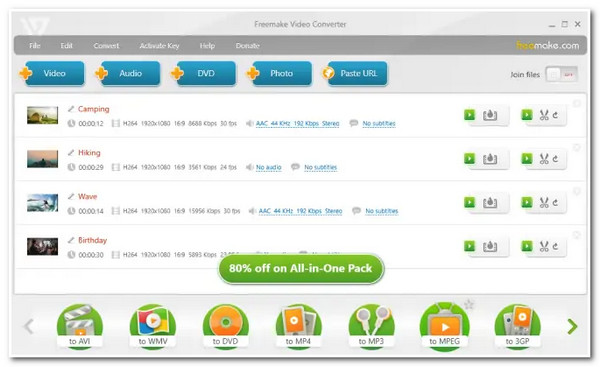Open Camping audio track AAC 44 KHz dropdown
The image size is (600, 367).
[297, 124]
